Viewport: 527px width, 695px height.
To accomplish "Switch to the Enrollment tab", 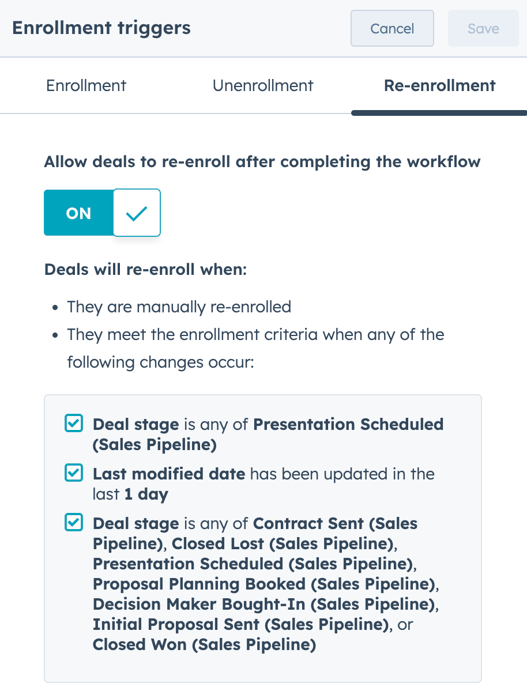I will pyautogui.click(x=86, y=86).
